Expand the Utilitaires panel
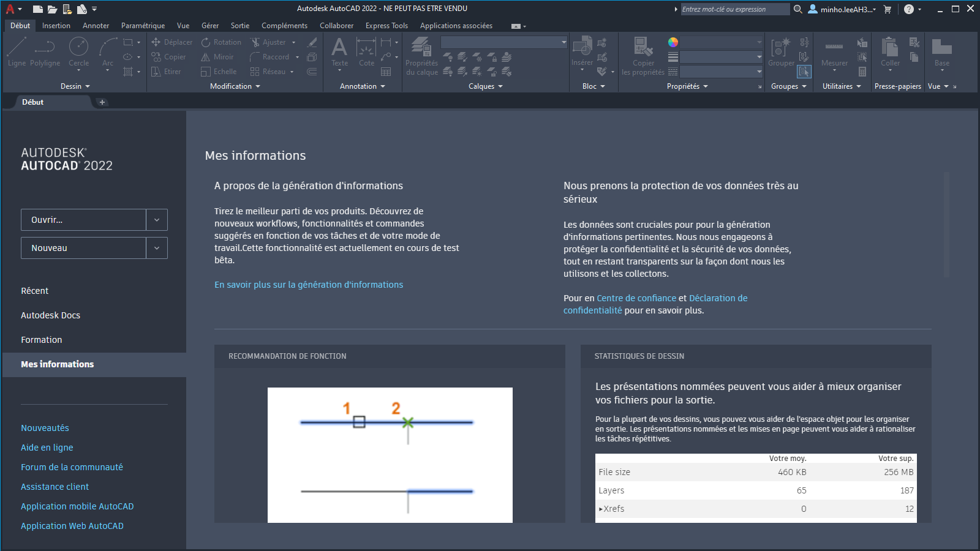This screenshot has height=551, width=980. tap(842, 86)
